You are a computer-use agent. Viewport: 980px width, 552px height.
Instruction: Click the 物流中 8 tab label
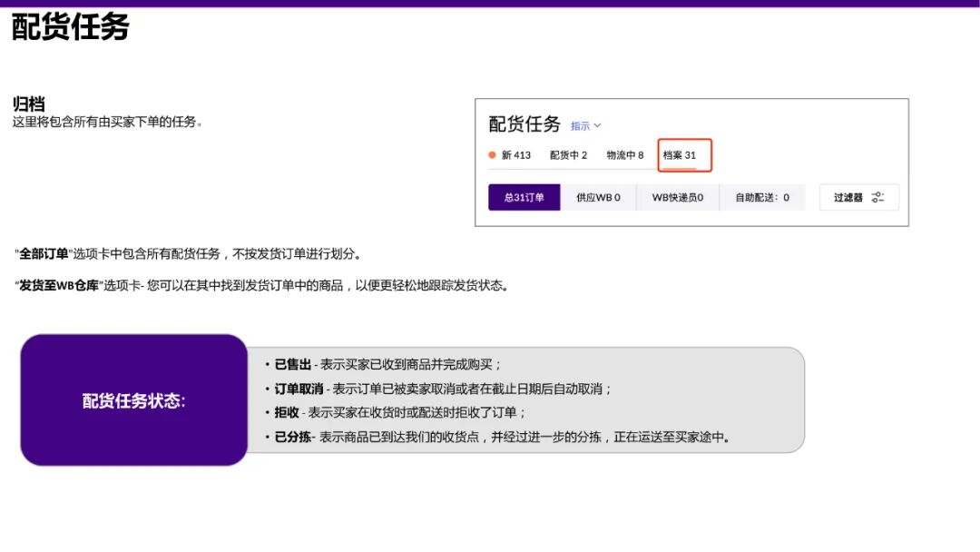pos(626,155)
